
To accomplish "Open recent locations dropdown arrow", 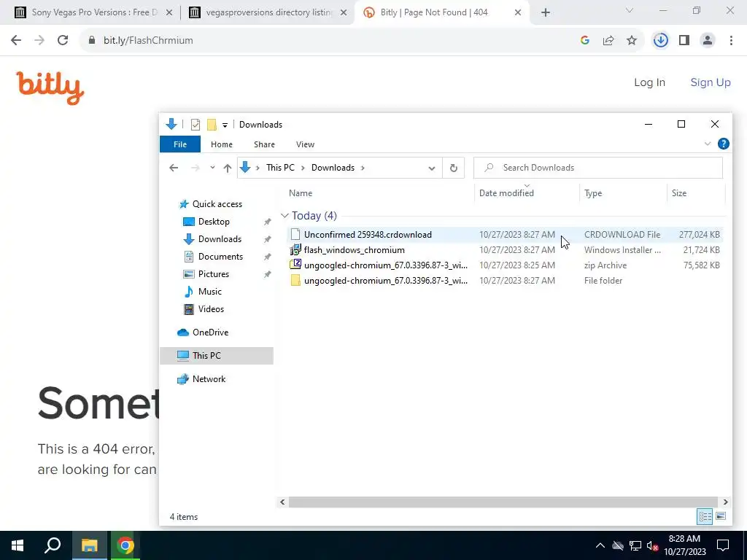I will [212, 168].
